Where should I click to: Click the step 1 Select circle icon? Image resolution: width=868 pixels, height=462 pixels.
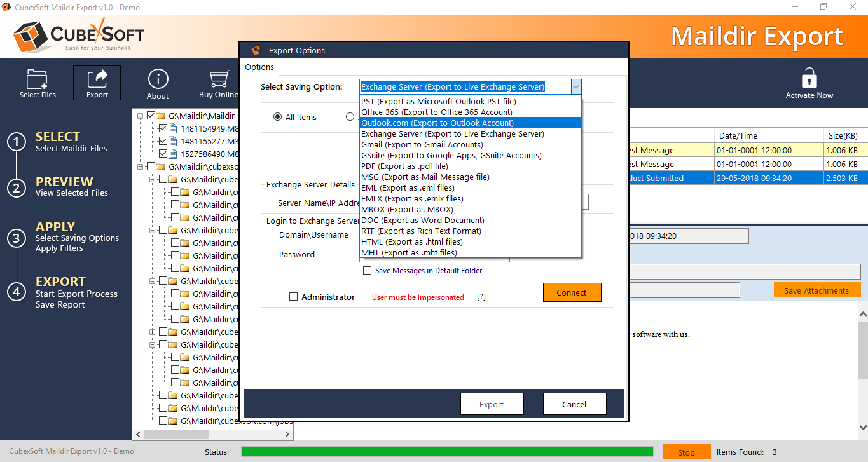click(x=16, y=142)
